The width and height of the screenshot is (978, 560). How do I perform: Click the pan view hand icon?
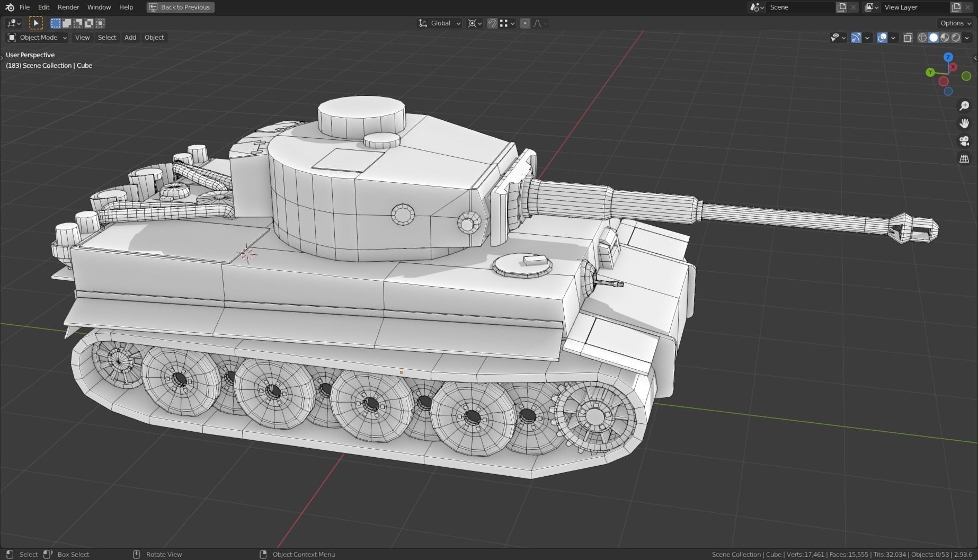coord(964,123)
